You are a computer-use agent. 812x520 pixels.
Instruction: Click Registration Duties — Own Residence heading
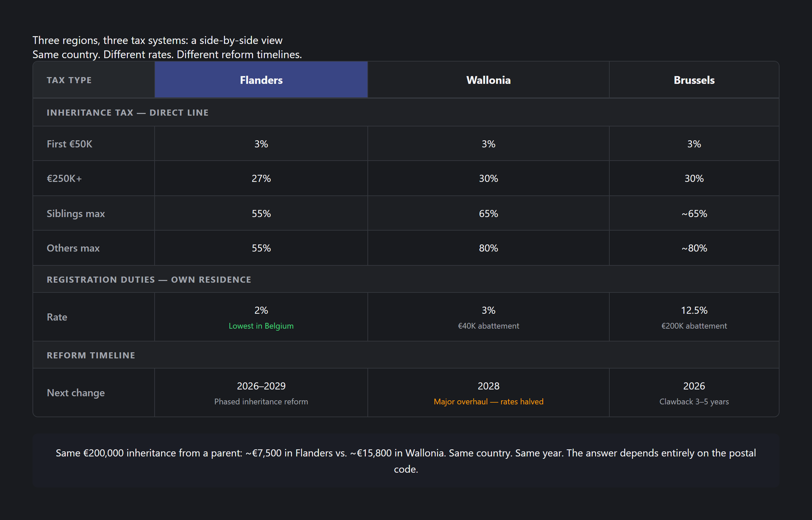149,280
